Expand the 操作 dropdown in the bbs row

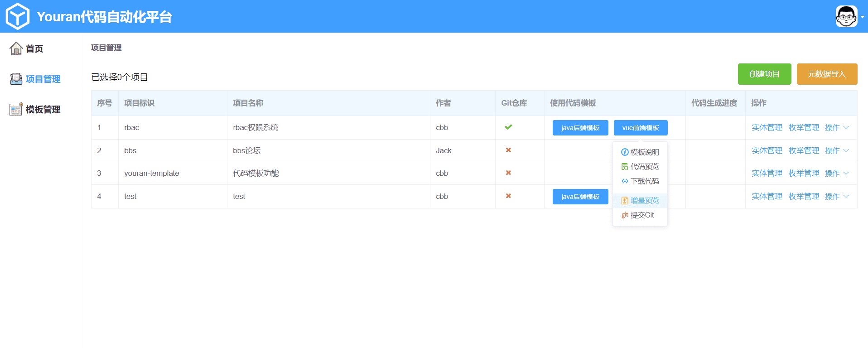click(837, 151)
